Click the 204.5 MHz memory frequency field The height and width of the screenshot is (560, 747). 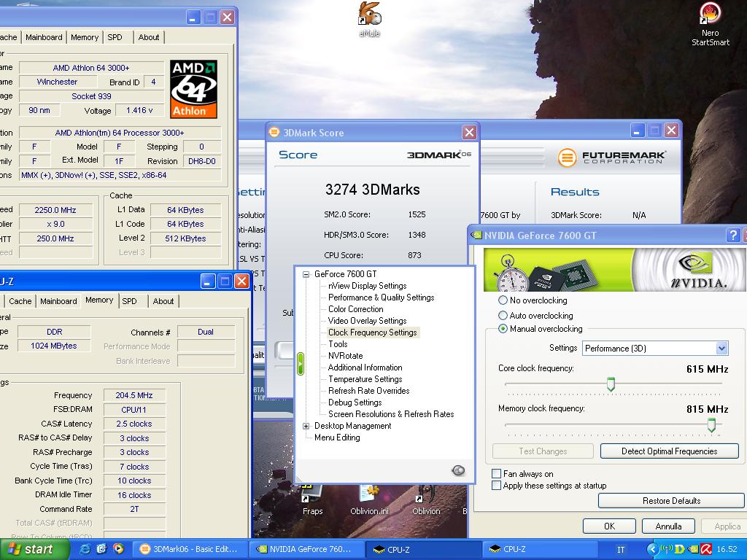coord(134,395)
